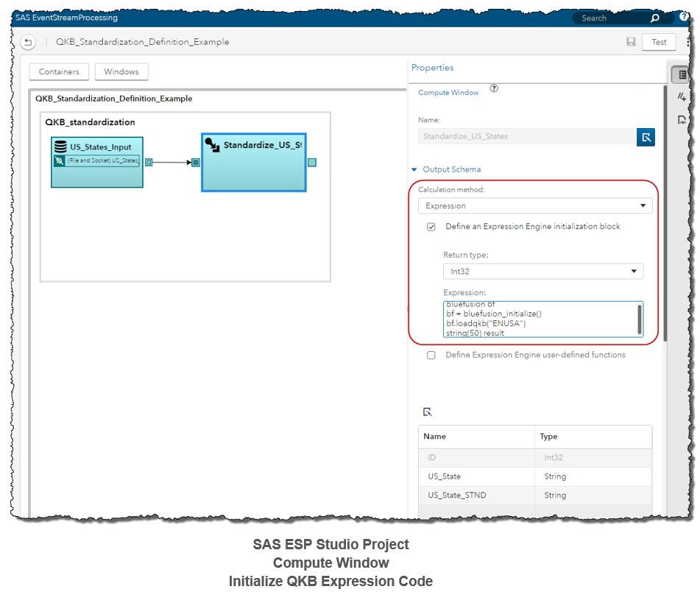Click the Test button
This screenshot has height=592, width=700.
pos(659,42)
